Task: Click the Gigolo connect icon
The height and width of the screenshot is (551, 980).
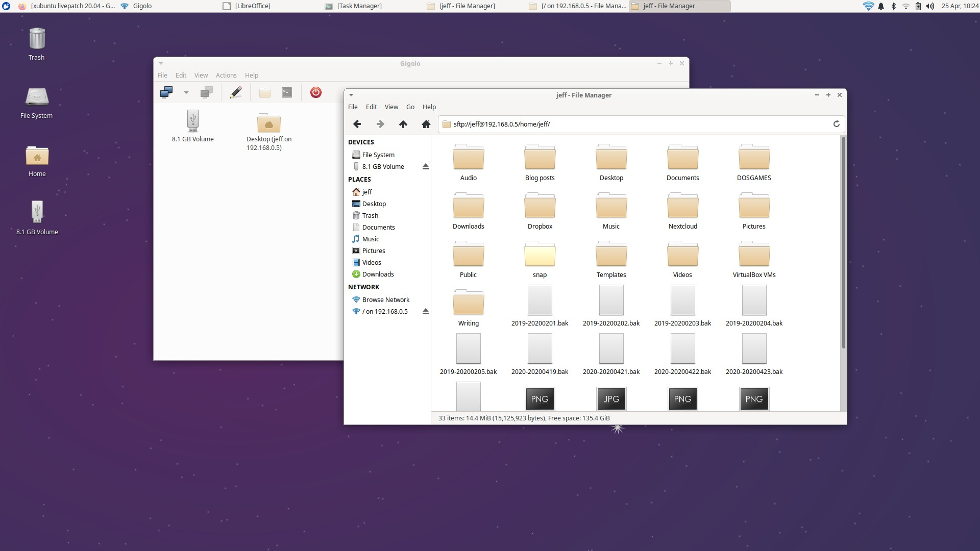Action: [166, 92]
